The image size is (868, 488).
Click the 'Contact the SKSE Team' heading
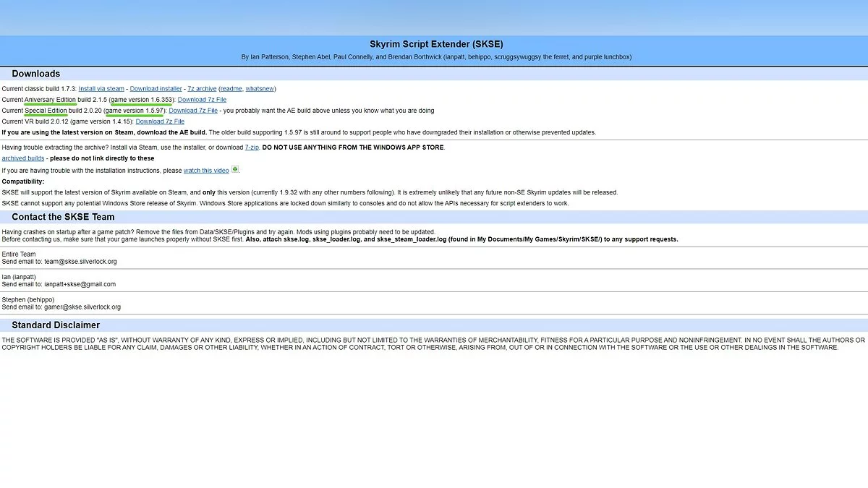pos(63,217)
